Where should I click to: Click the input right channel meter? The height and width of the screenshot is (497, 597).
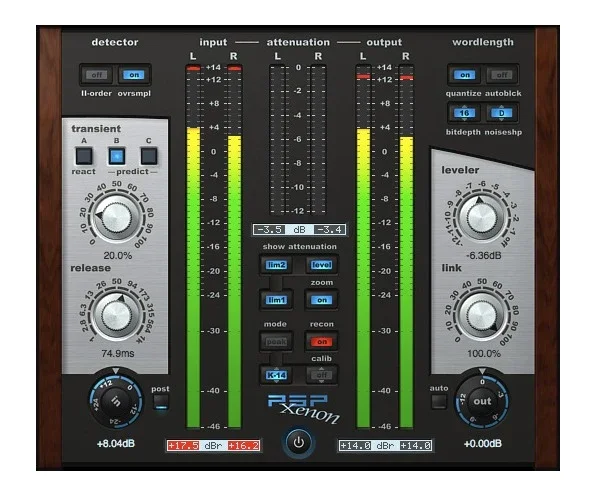234,247
